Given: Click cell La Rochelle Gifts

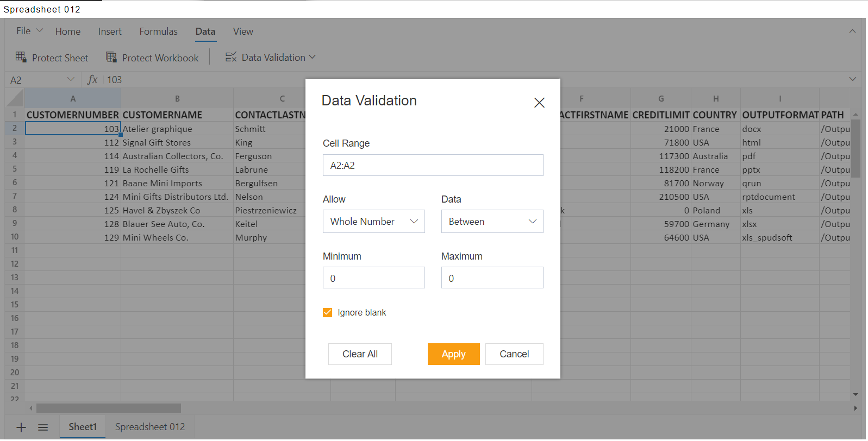Looking at the screenshot, I should [x=177, y=169].
